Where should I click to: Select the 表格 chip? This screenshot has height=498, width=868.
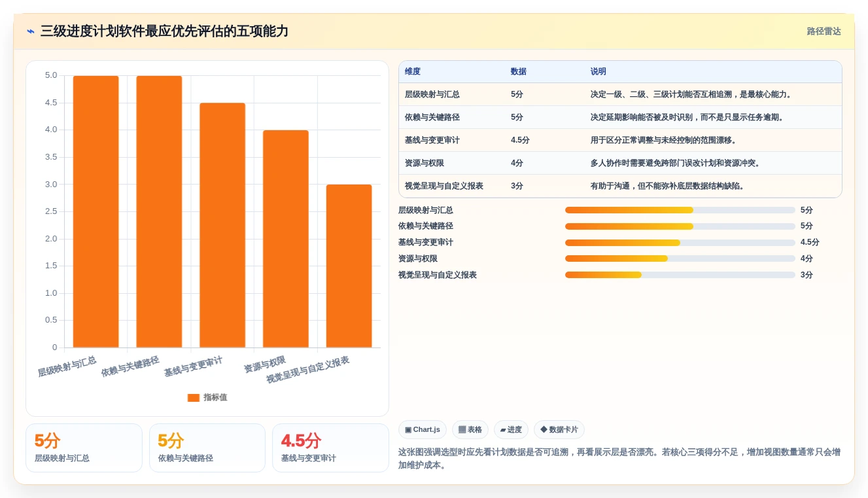tap(470, 430)
